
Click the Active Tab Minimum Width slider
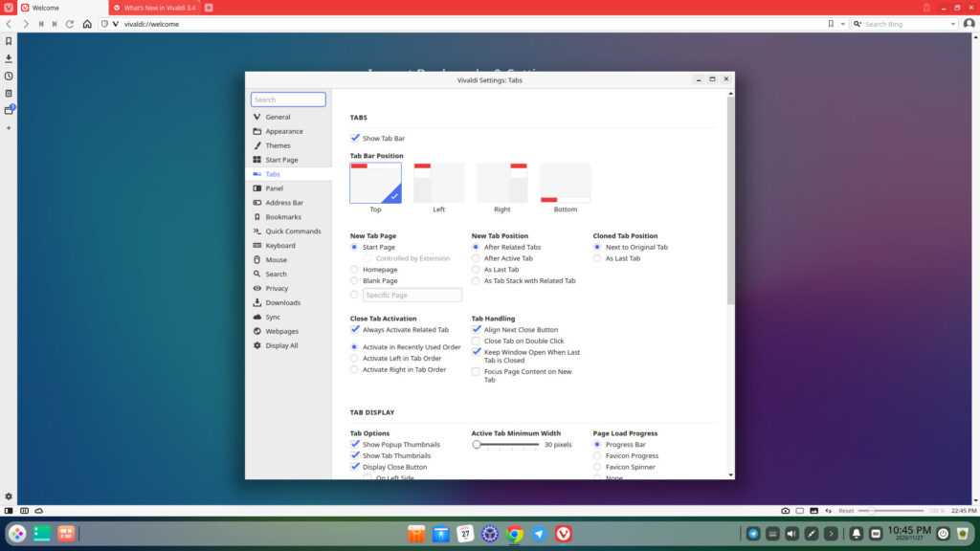pos(479,444)
